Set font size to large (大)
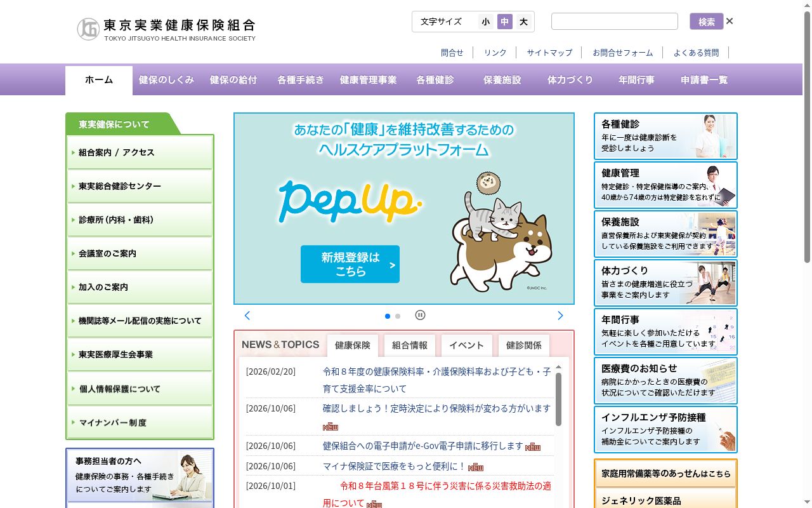The image size is (812, 508). (523, 22)
